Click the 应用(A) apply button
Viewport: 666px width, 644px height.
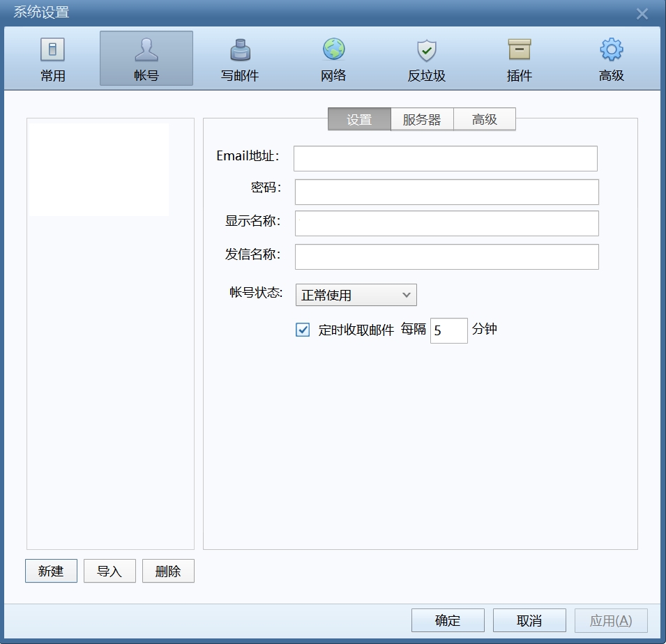pyautogui.click(x=611, y=620)
